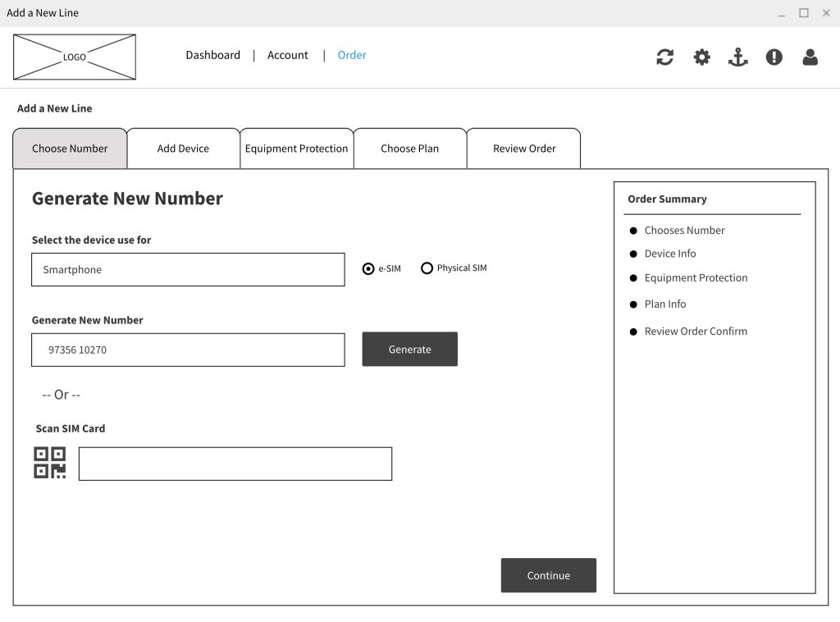Screen dimensions: 840x622
Task: Navigate to Dashboard in top menu
Action: (212, 55)
